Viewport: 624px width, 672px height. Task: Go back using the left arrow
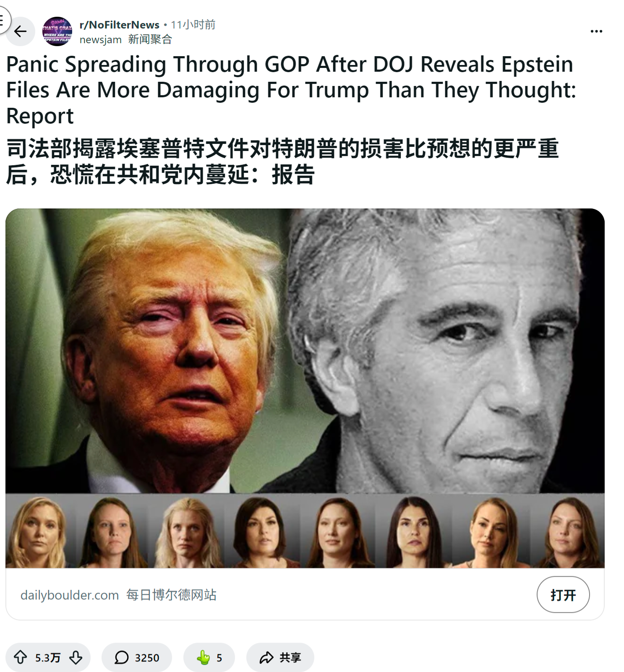click(20, 31)
